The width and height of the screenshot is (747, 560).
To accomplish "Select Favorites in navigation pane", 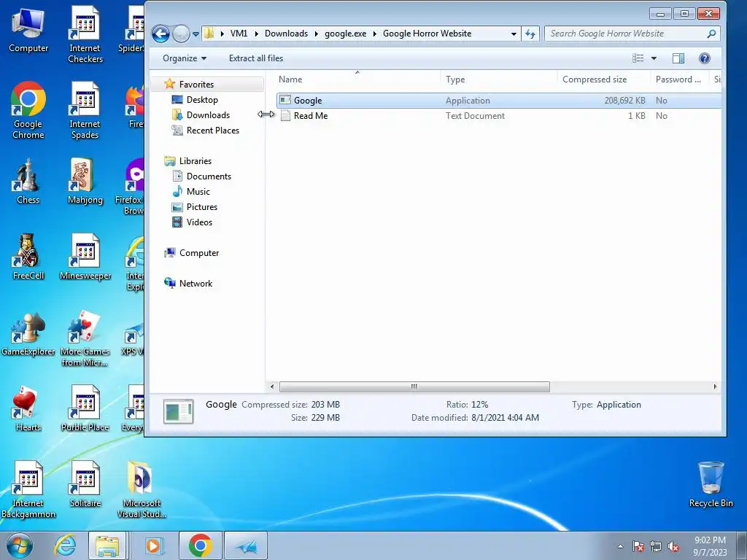I will 196,85.
